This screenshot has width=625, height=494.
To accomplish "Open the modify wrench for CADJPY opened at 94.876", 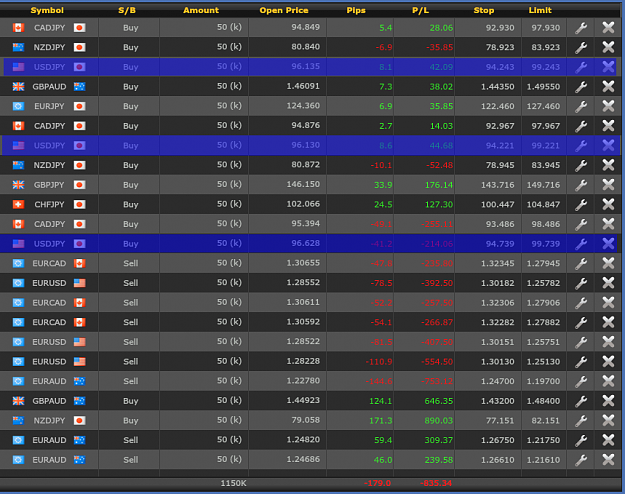I will (581, 126).
